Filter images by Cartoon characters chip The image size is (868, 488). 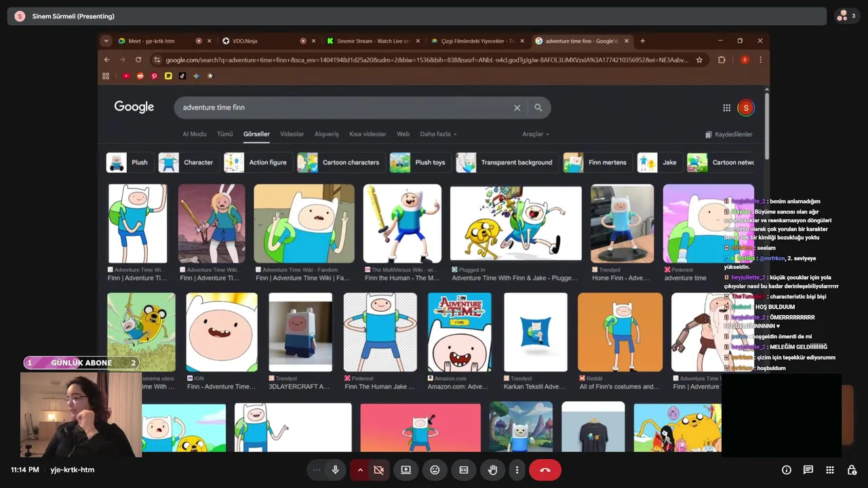pyautogui.click(x=340, y=163)
